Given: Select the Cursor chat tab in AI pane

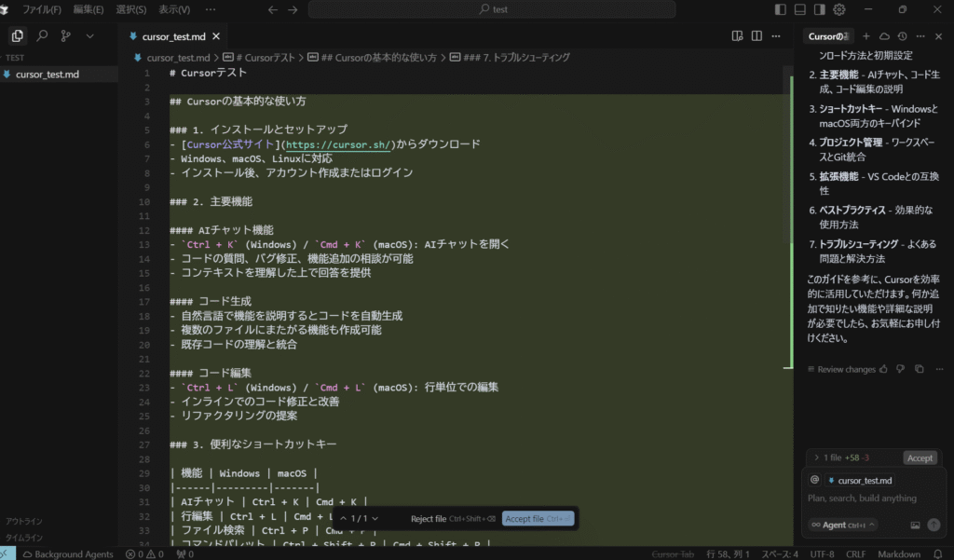Looking at the screenshot, I should (x=828, y=36).
